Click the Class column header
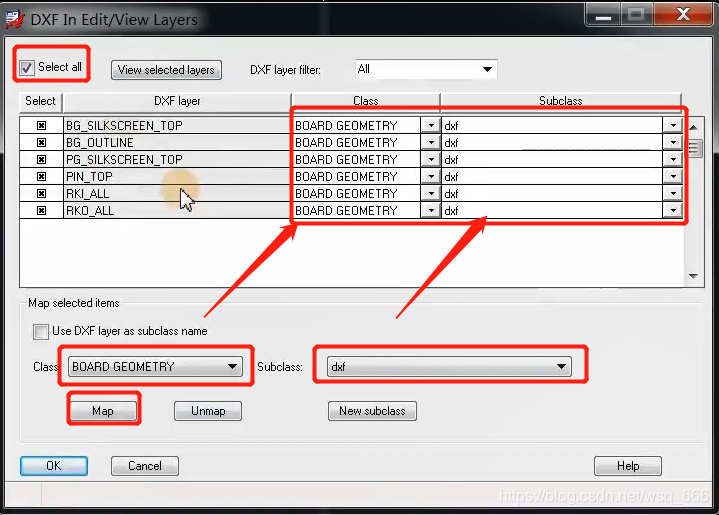The width and height of the screenshot is (719, 515). click(x=365, y=101)
